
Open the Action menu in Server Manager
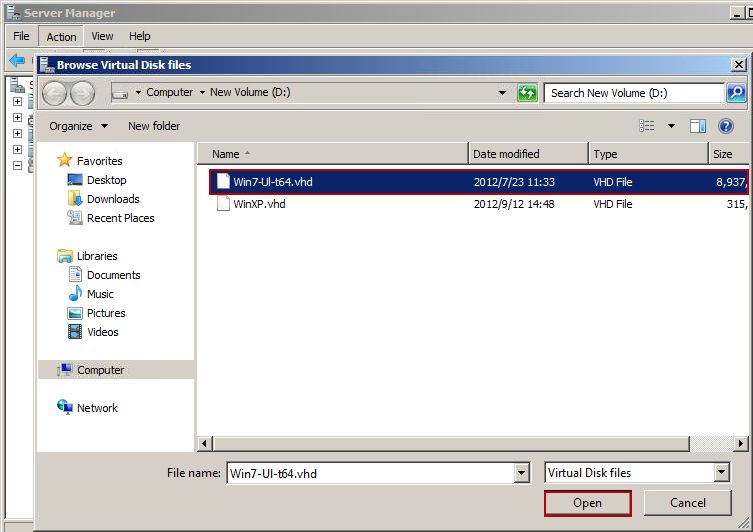tap(61, 36)
